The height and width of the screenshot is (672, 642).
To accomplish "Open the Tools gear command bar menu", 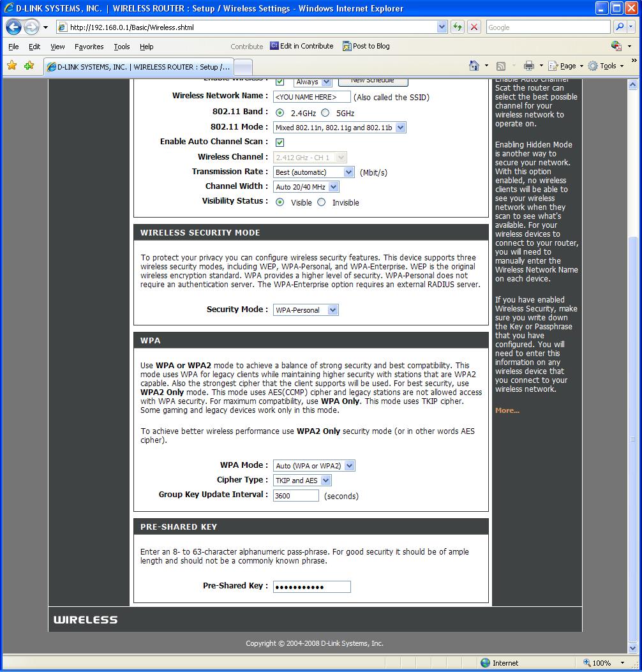I will (606, 66).
